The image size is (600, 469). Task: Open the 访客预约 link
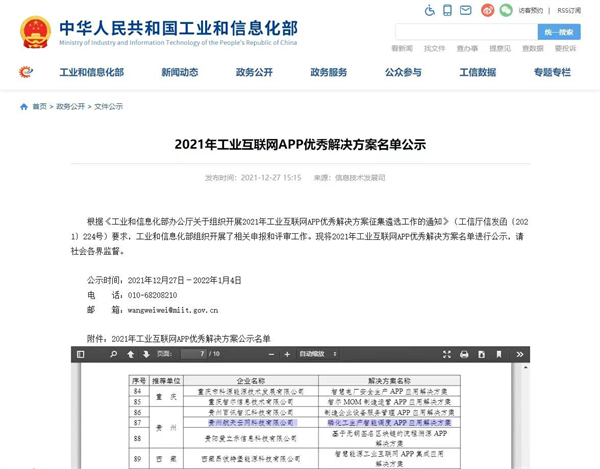click(x=530, y=11)
